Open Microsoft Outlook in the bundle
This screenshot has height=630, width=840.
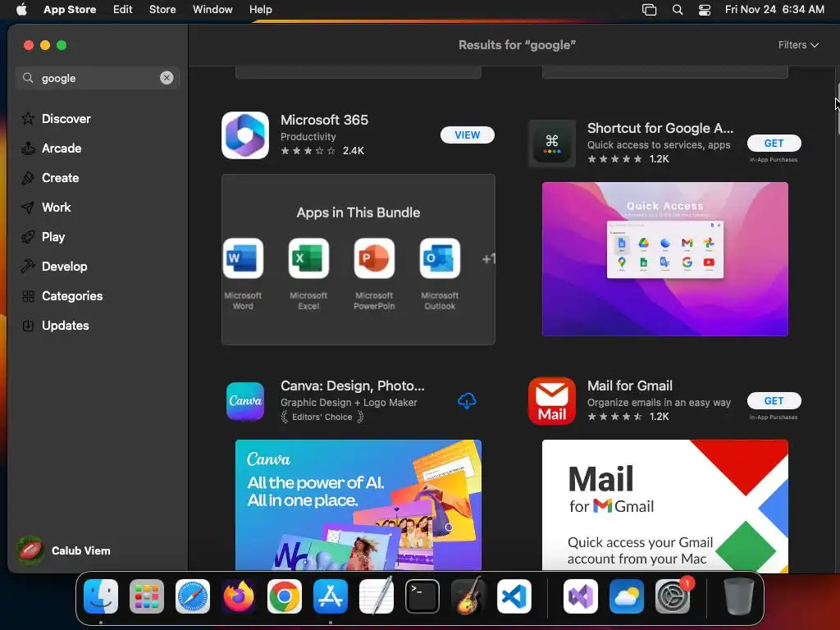pyautogui.click(x=440, y=258)
